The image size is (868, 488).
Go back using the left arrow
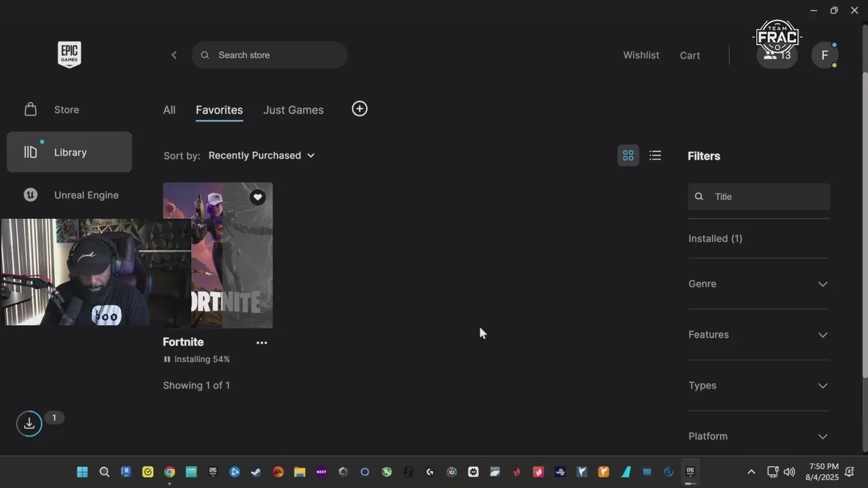point(174,55)
